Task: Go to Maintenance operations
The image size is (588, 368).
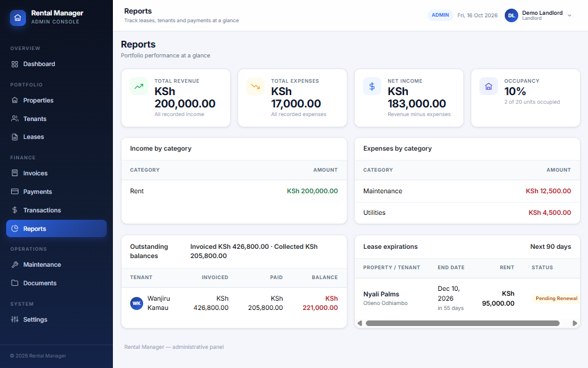Action: pyautogui.click(x=56, y=264)
